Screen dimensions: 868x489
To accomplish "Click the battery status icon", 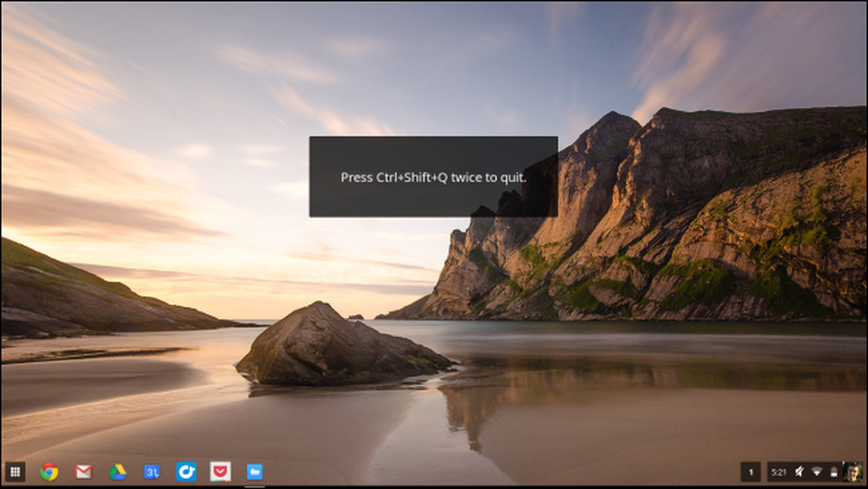I will [833, 472].
